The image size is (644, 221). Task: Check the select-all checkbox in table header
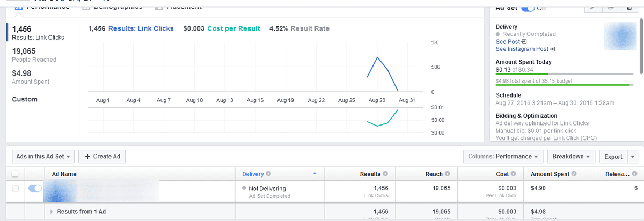[15, 174]
